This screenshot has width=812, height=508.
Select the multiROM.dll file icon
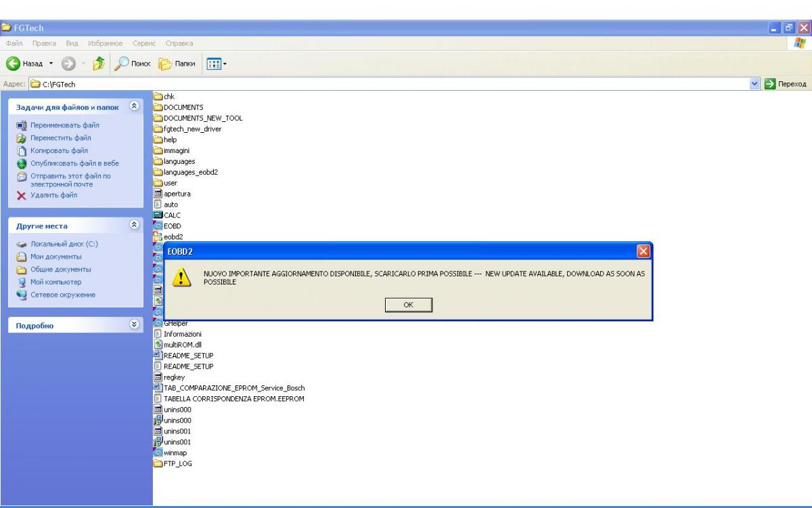coord(158,345)
